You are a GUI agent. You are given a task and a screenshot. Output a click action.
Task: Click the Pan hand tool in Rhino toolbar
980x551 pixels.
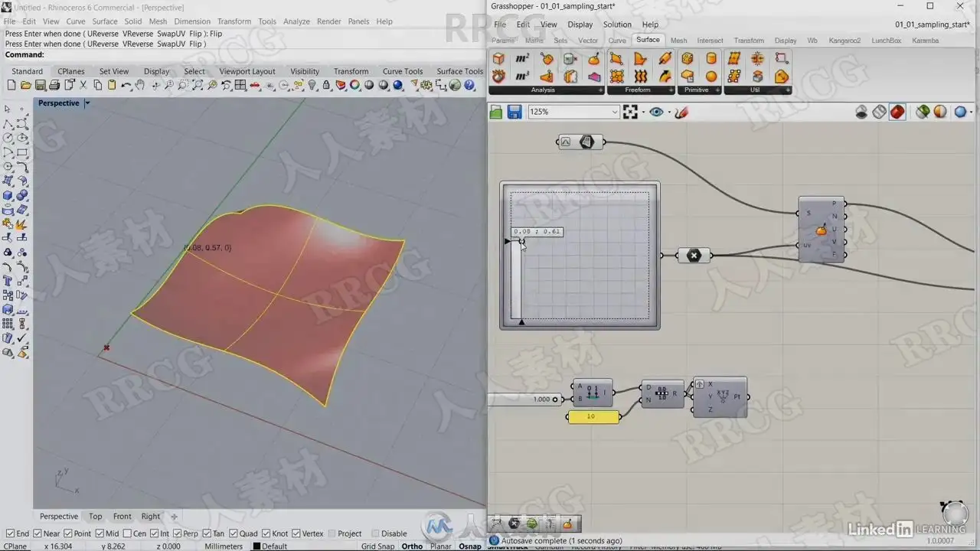140,85
